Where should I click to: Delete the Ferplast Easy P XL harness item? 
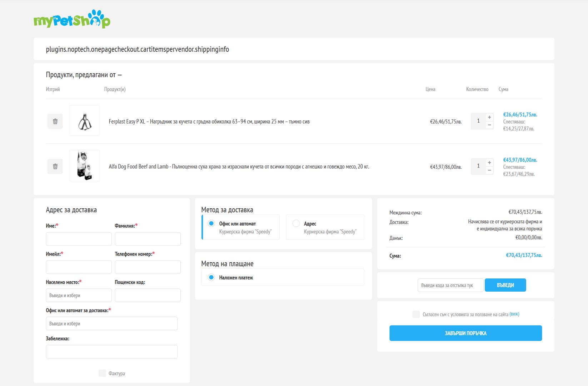pyautogui.click(x=55, y=122)
